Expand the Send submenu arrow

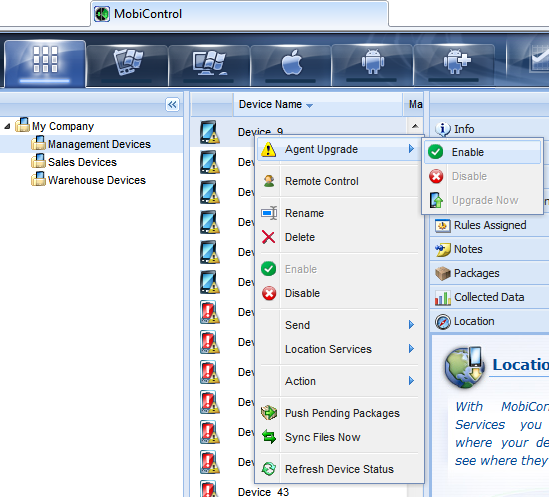[x=411, y=325]
